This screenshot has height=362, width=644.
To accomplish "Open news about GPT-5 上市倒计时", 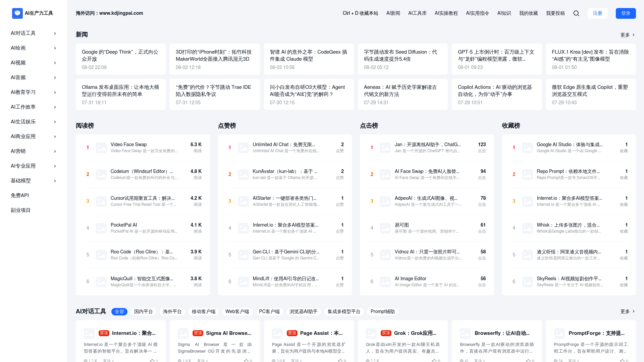I will [497, 59].
